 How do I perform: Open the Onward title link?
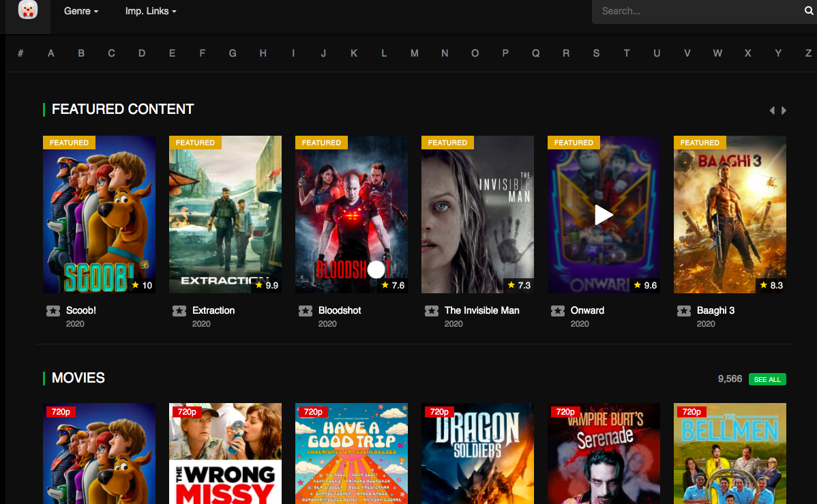tap(587, 310)
